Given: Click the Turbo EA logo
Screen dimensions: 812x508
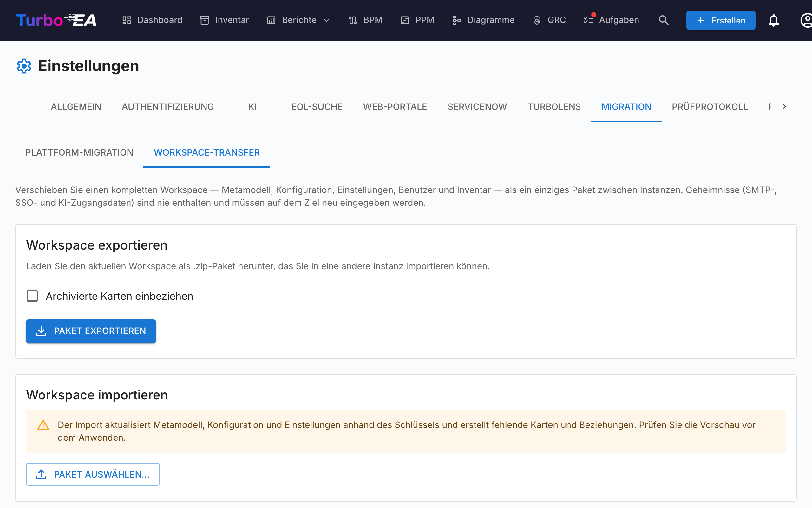Looking at the screenshot, I should 56,20.
